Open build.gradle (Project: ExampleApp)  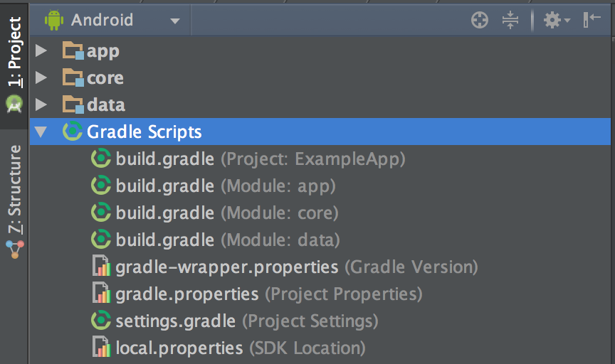261,159
